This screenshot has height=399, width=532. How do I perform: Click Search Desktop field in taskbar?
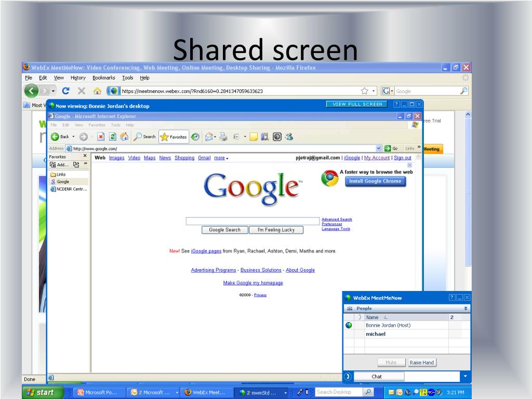pos(338,392)
